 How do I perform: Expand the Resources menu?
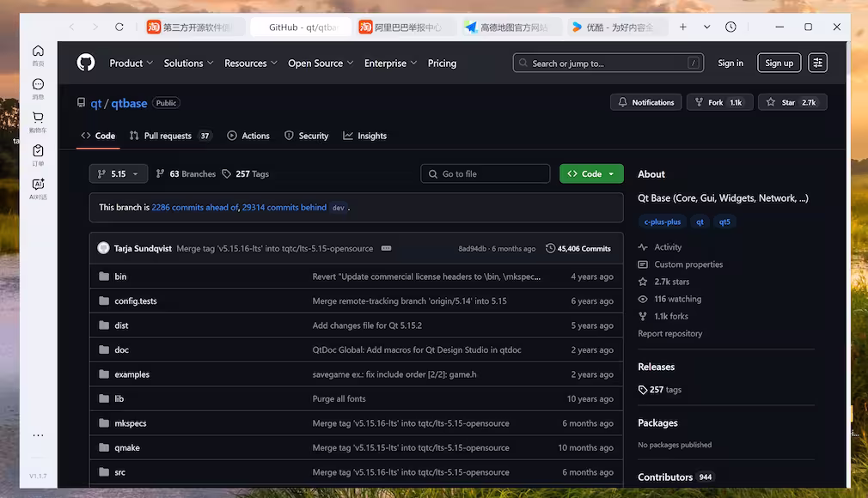pyautogui.click(x=251, y=63)
